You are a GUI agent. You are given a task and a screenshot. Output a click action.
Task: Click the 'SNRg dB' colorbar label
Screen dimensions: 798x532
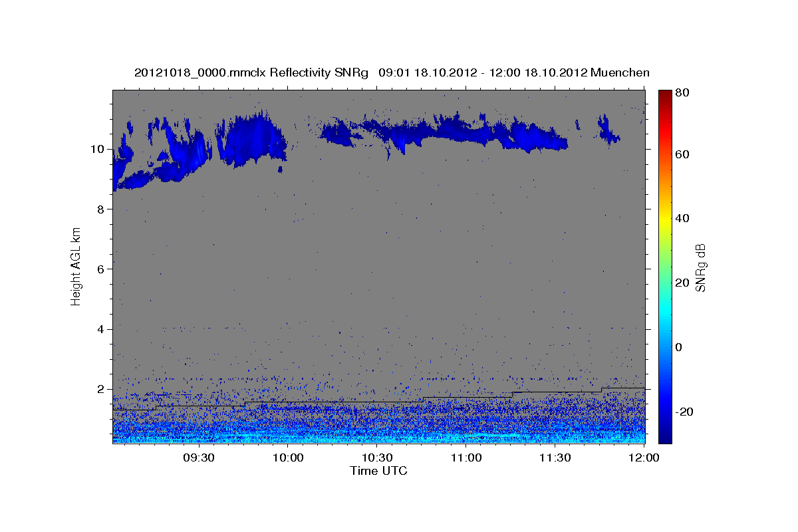(700, 267)
